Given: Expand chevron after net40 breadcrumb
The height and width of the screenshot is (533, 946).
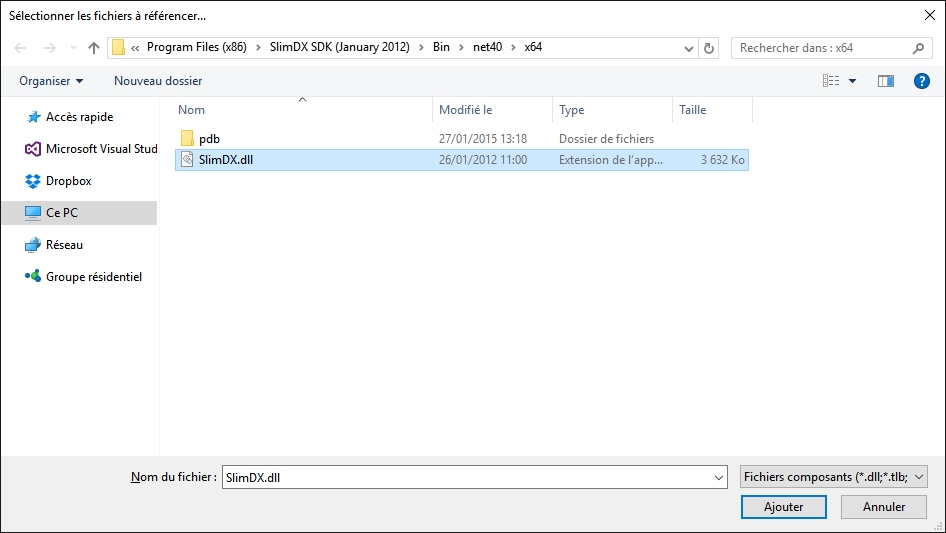Looking at the screenshot, I should click(513, 48).
